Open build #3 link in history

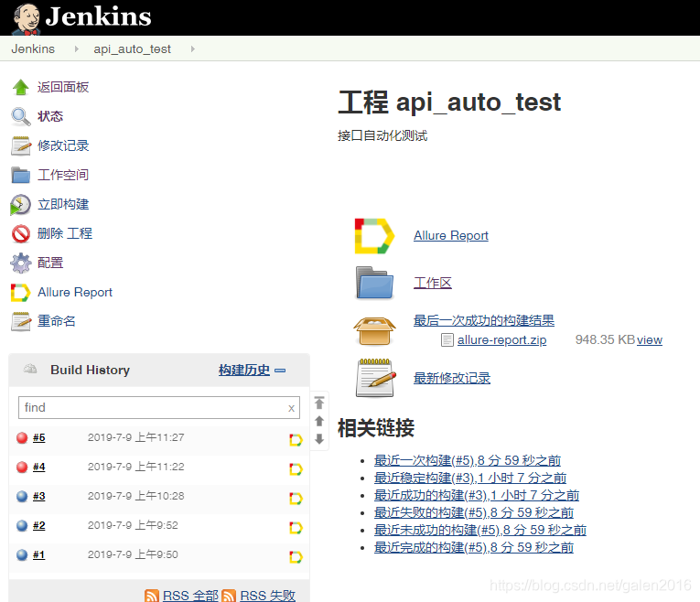point(38,496)
